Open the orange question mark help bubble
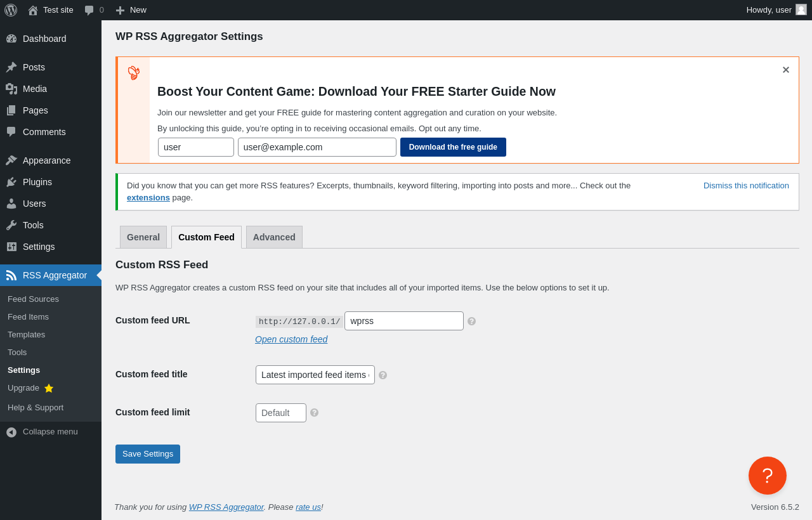This screenshot has height=520, width=812. 768,476
